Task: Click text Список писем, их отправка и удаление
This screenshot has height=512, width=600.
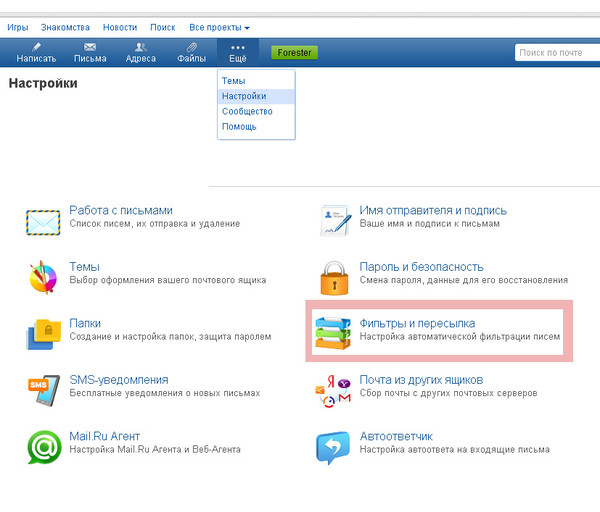Action: [x=155, y=223]
